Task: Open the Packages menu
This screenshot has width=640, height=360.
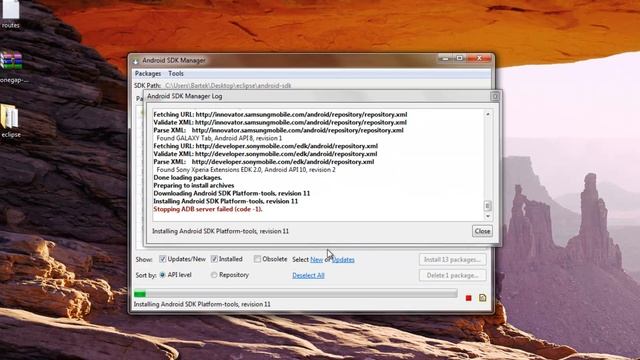Action: 148,74
